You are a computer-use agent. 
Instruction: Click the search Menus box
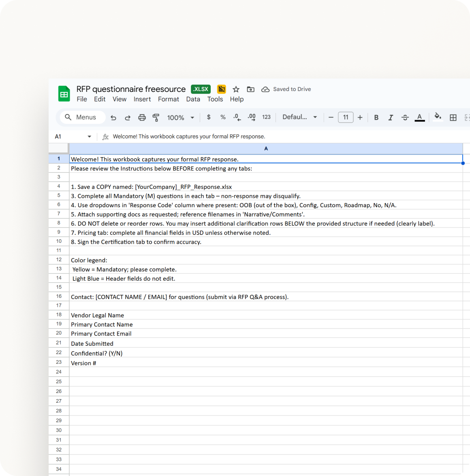pos(83,117)
